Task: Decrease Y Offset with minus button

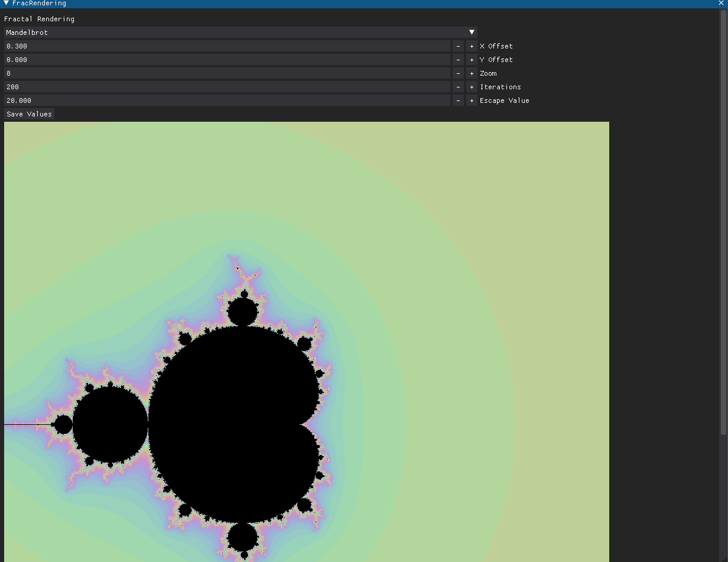Action: (458, 60)
